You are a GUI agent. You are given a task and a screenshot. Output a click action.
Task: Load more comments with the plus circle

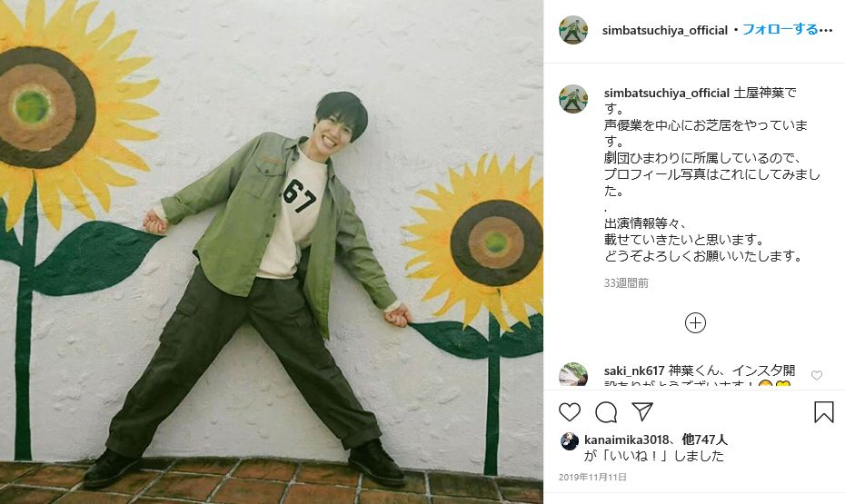pos(695,323)
